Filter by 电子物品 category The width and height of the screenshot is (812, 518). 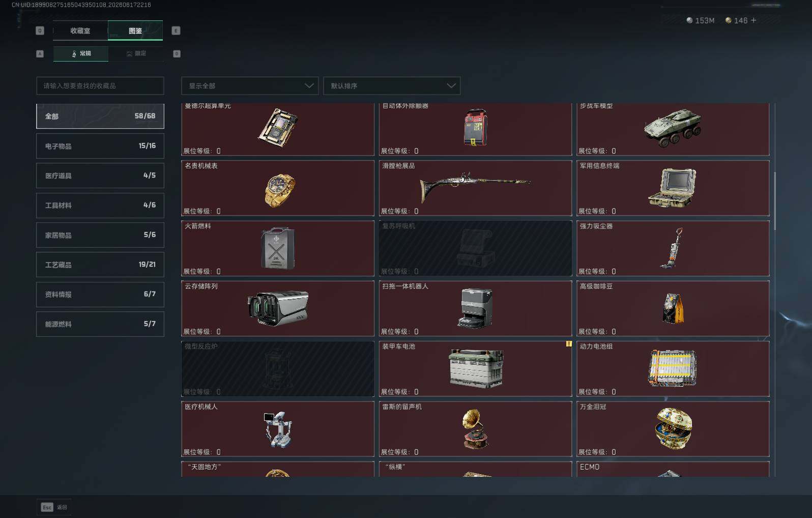pos(100,146)
